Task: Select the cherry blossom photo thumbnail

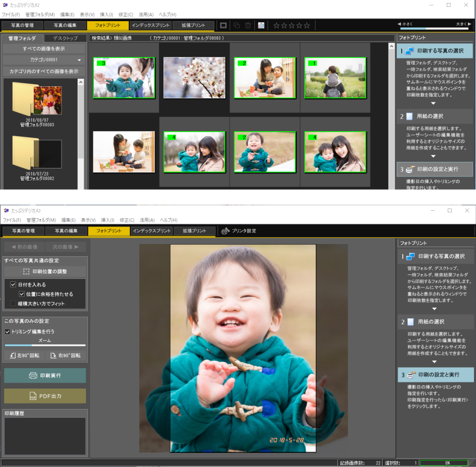Action: [x=194, y=77]
